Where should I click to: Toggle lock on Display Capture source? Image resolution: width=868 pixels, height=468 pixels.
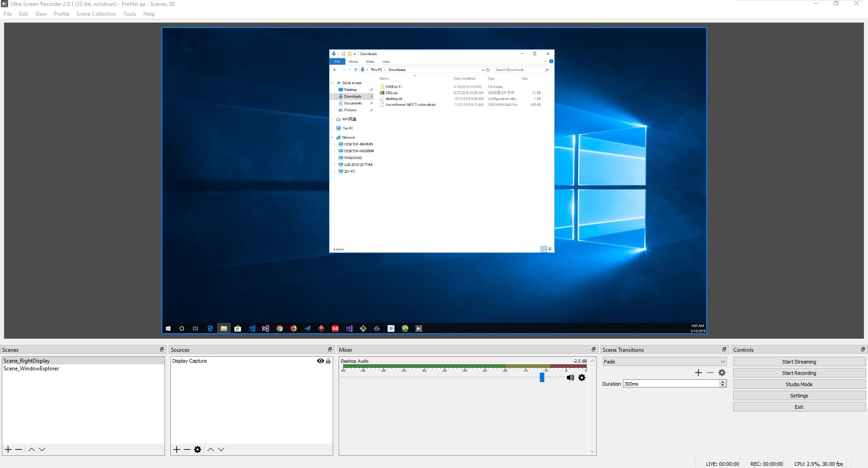click(x=328, y=361)
